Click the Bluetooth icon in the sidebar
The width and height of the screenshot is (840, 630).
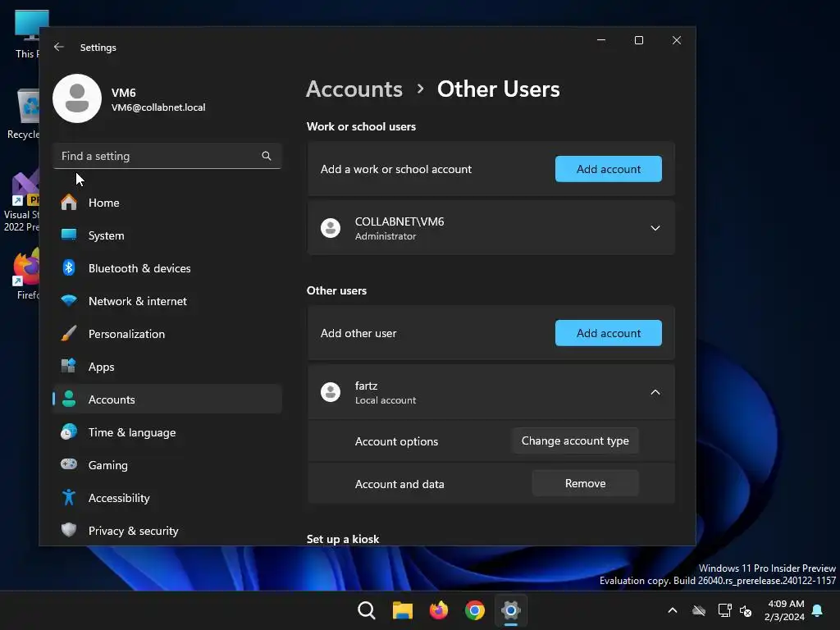(69, 268)
